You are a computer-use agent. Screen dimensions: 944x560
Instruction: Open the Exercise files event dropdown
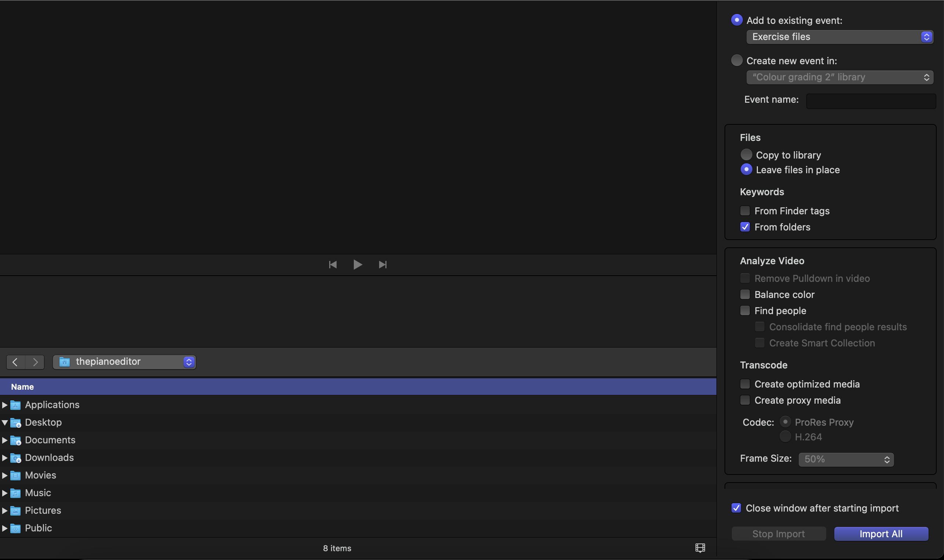coord(839,37)
